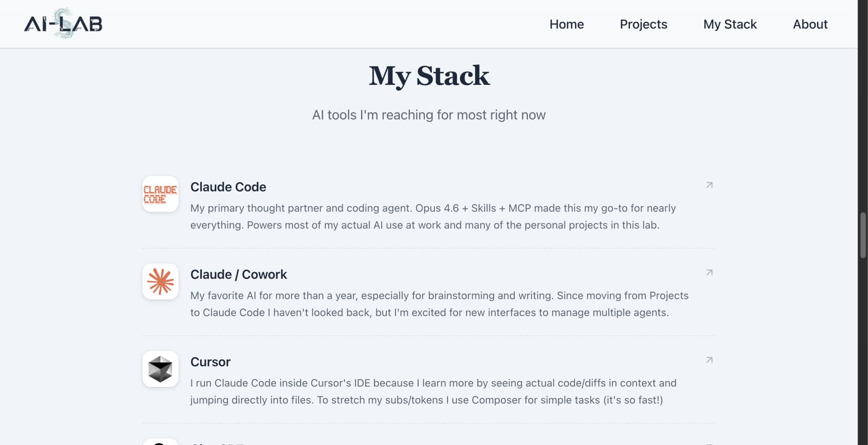Image resolution: width=868 pixels, height=445 pixels.
Task: Click the Cursor cube icon
Action: 160,368
